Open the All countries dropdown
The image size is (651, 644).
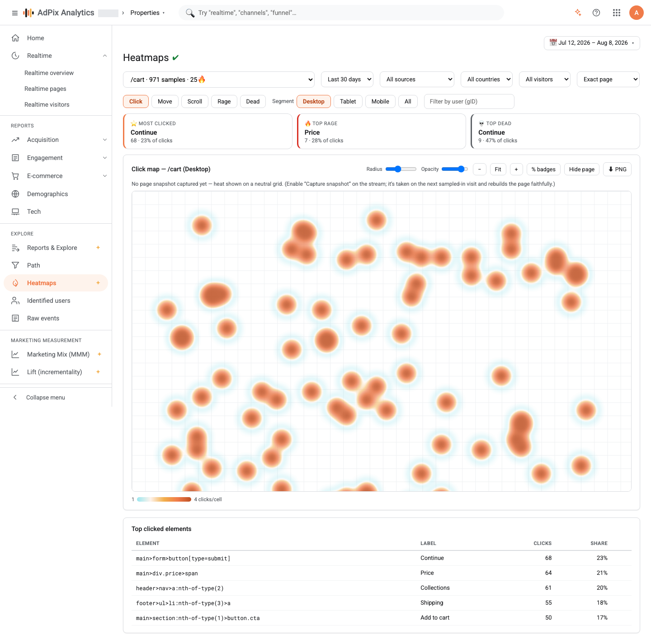pos(486,79)
